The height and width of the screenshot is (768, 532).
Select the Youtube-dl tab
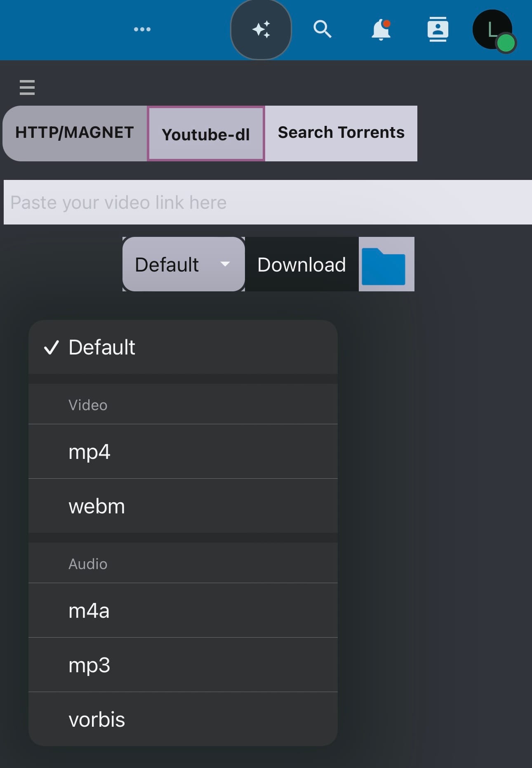tap(206, 134)
